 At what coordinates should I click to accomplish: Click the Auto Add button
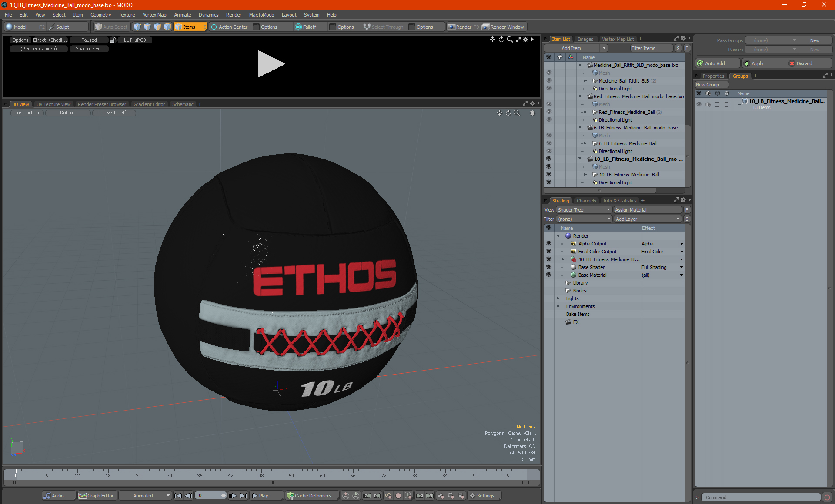click(717, 63)
